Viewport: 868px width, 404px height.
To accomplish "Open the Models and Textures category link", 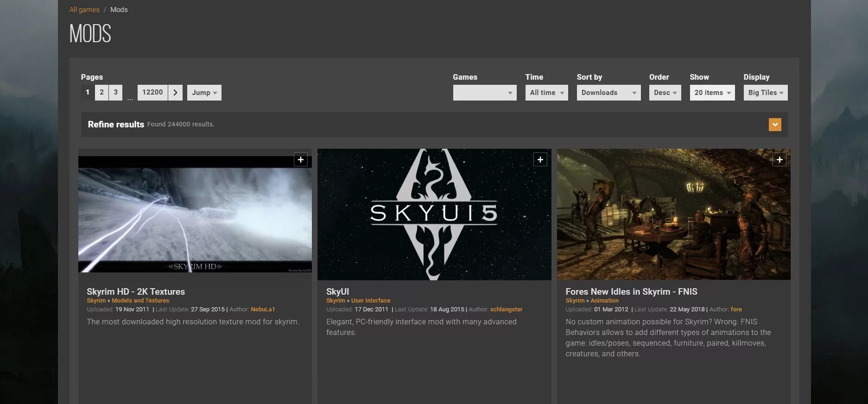I will [140, 301].
